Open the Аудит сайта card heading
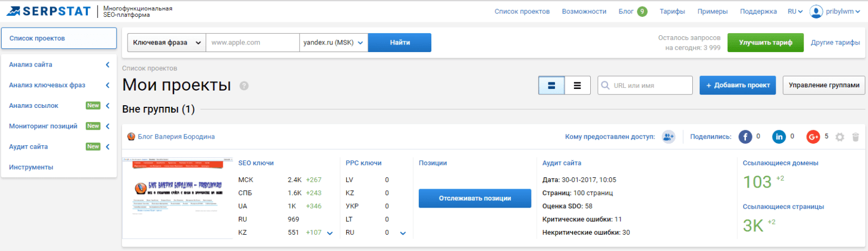This screenshot has width=868, height=251. point(561,163)
